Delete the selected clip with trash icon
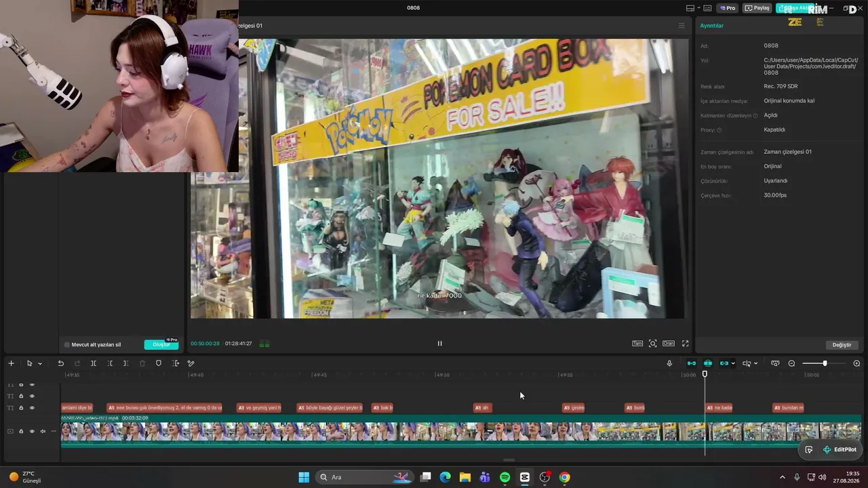Viewport: 868px width, 488px height. click(x=142, y=363)
